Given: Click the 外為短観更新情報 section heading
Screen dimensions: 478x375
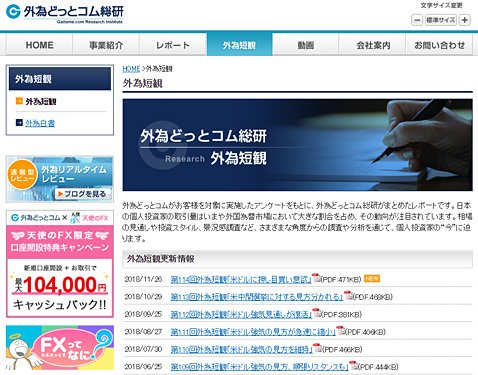Looking at the screenshot, I should coord(160,259).
